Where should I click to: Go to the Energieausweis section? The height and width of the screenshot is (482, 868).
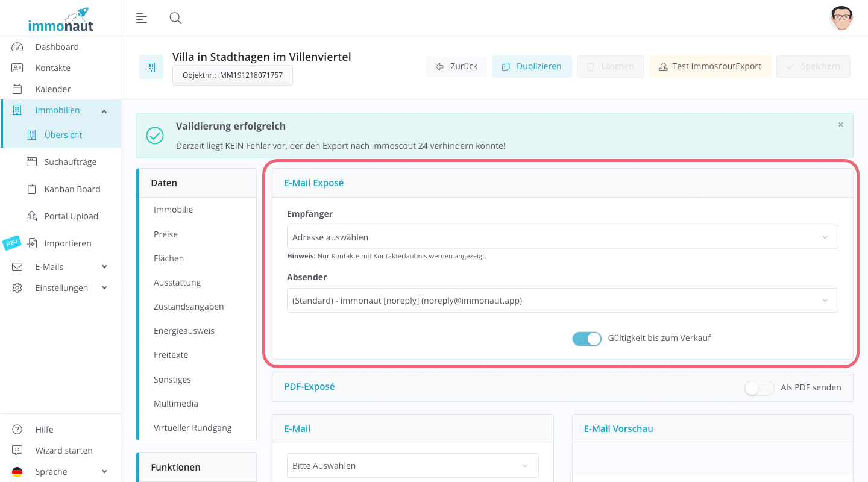click(x=184, y=331)
